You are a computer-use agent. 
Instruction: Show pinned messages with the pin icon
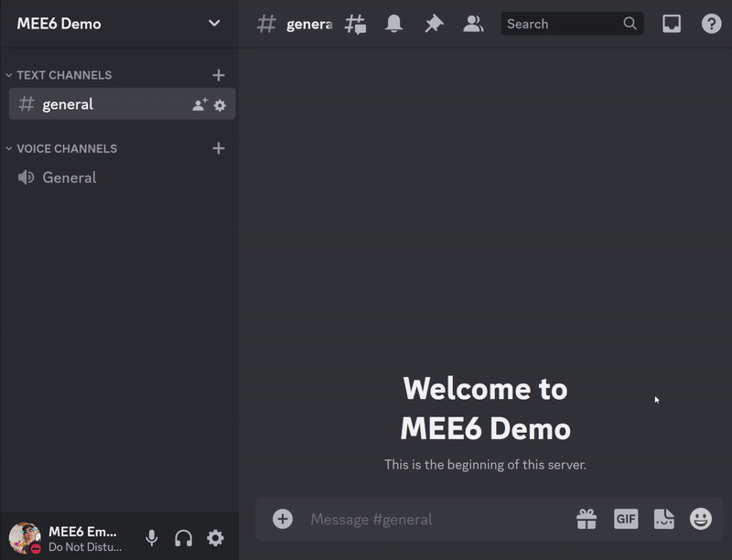pyautogui.click(x=434, y=24)
